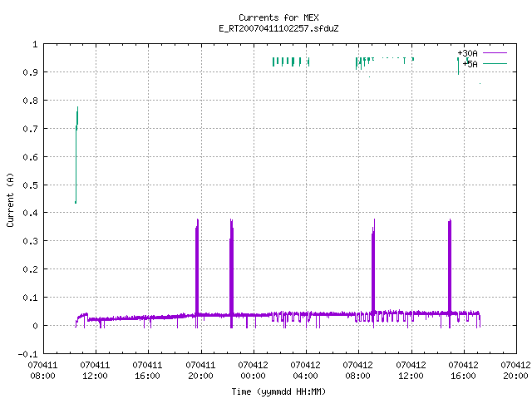Click the y-axis tick label '0.7'
Image resolution: width=532 pixels, height=399 pixels.
(30, 129)
